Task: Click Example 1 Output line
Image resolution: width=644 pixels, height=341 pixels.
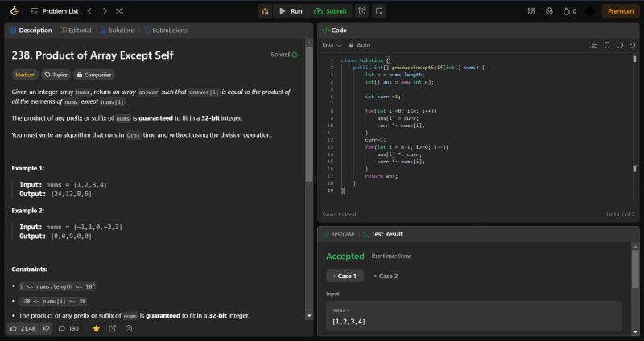Action: [56, 194]
